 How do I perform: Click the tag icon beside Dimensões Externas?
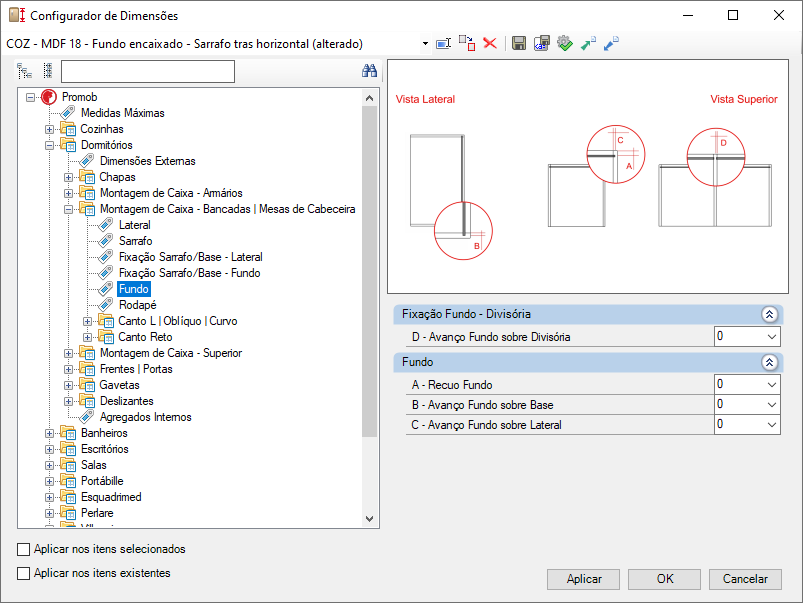point(87,161)
